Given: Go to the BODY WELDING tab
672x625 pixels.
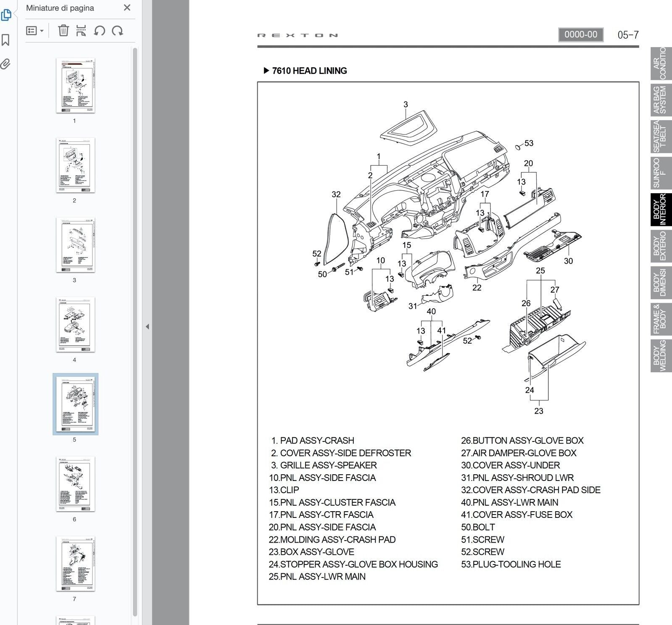Looking at the screenshot, I should 660,355.
